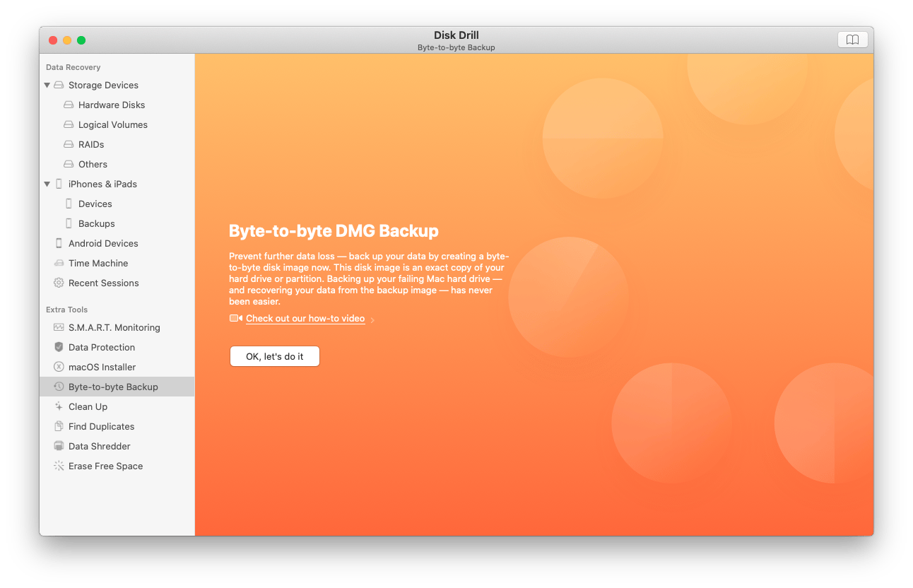
Task: Select Byte-to-byte Backup in sidebar
Action: pyautogui.click(x=117, y=387)
